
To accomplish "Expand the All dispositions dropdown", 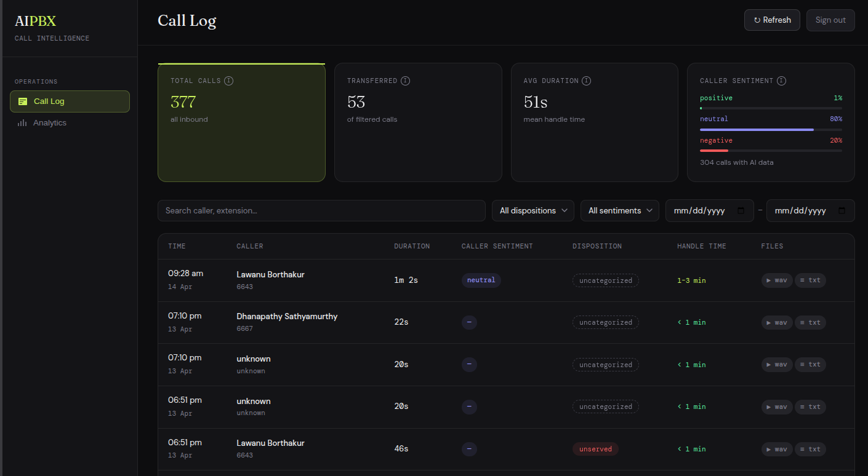I will click(533, 210).
